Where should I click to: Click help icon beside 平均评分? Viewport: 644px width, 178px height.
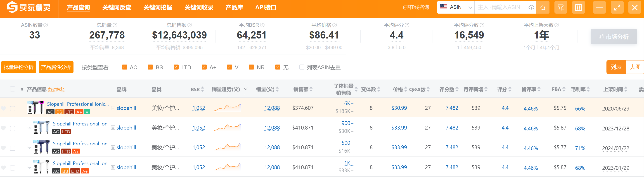407,25
